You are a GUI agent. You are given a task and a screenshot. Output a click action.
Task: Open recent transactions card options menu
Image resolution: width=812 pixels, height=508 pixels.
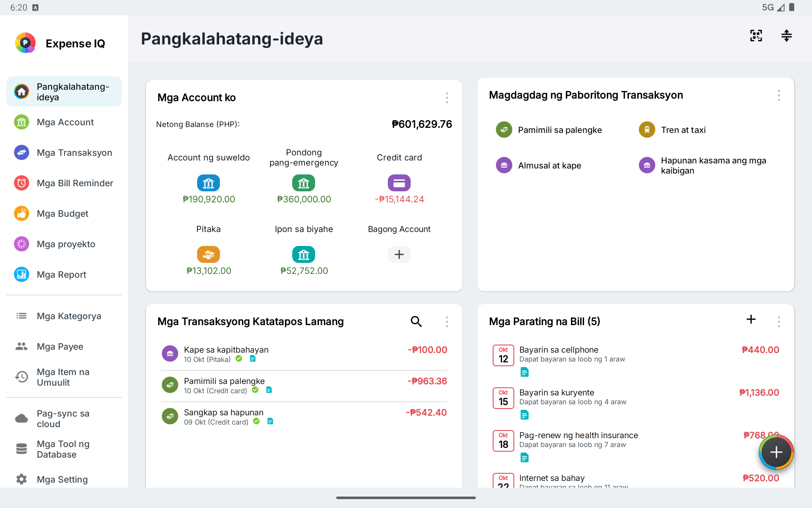pos(447,322)
